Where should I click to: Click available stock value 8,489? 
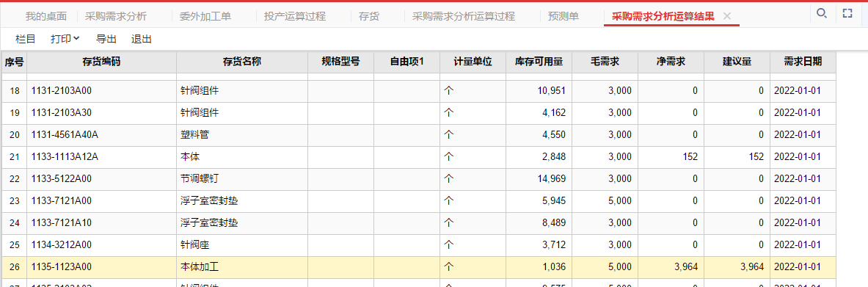[539, 222]
